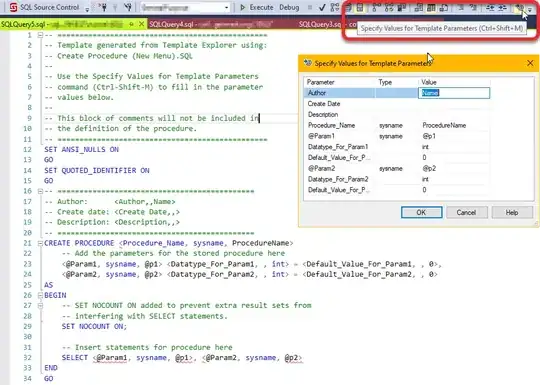Screen dimensions: 540x385
Task: Click Specify Values for Template Parameters icon
Action: pyautogui.click(x=519, y=7)
